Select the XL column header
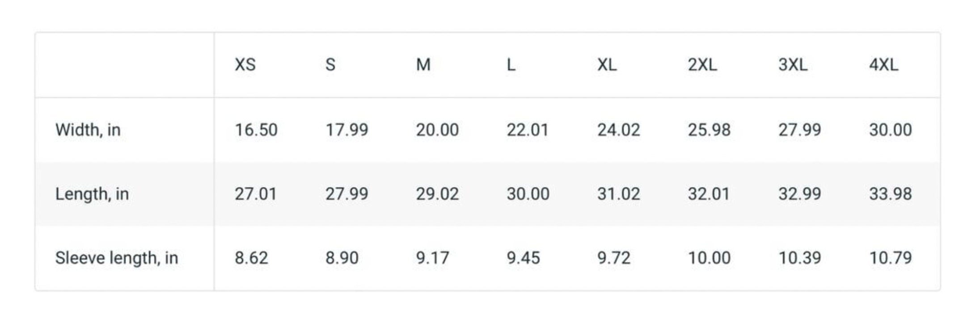The image size is (980, 320). point(607,65)
